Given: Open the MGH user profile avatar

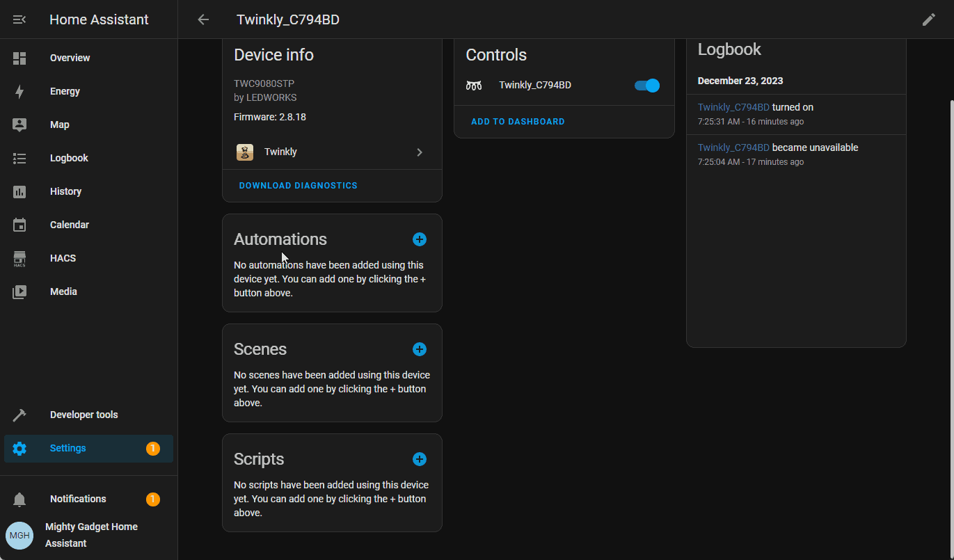Looking at the screenshot, I should point(19,535).
